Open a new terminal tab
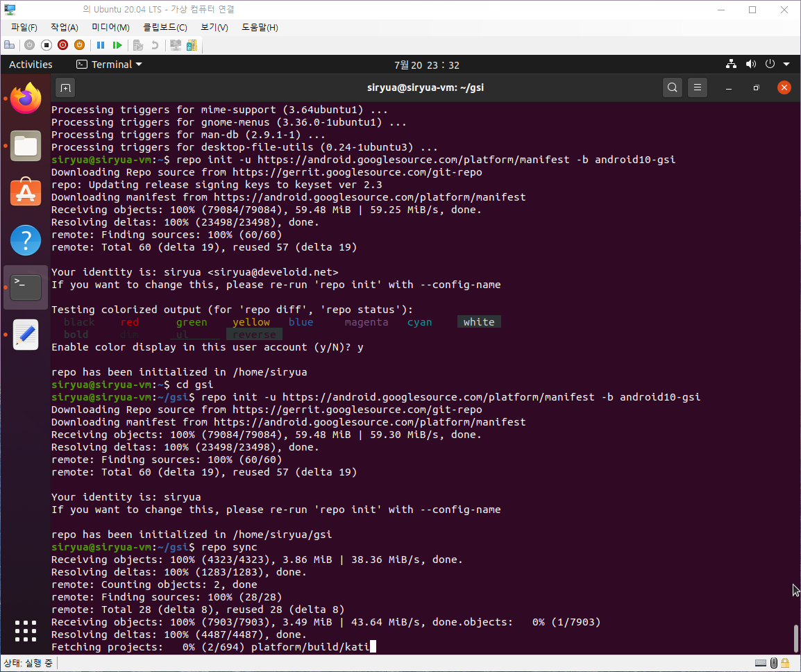This screenshot has width=801, height=672. (65, 88)
